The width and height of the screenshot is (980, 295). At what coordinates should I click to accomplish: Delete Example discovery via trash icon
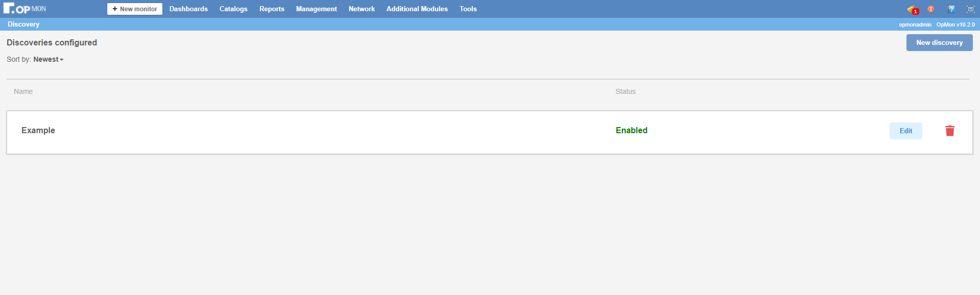(949, 131)
